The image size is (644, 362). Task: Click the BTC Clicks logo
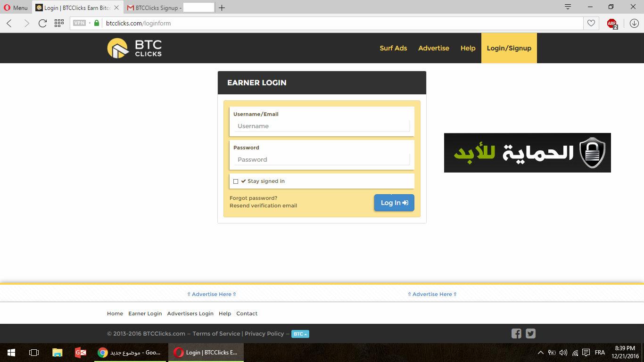pyautogui.click(x=134, y=48)
